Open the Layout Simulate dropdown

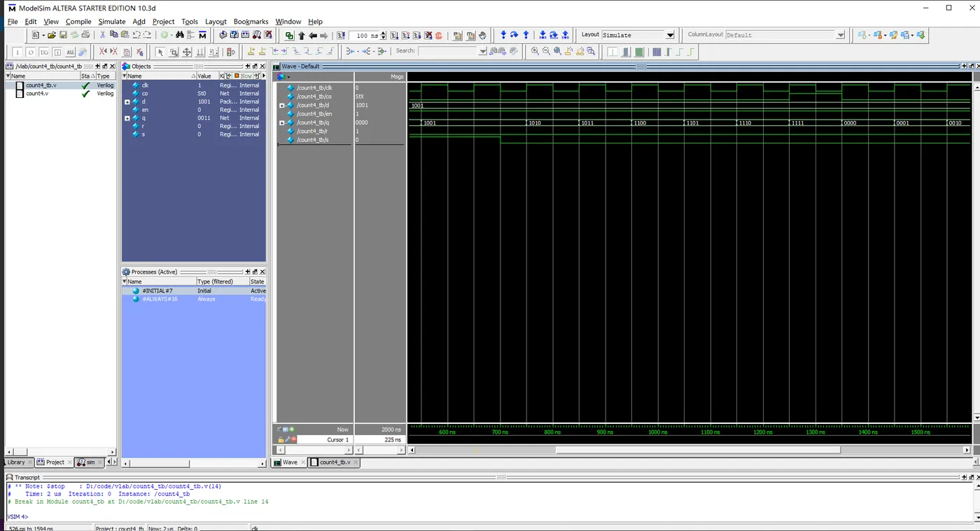coord(670,35)
